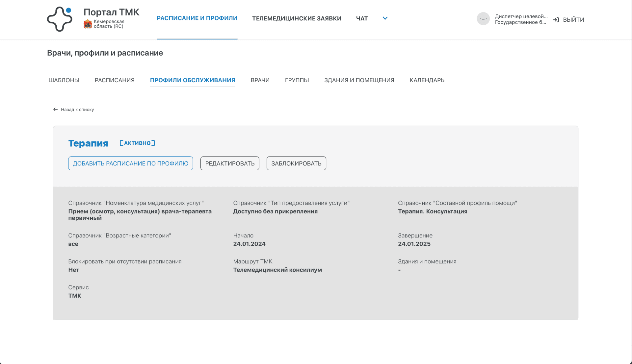Click the Kemerovo region coat of arms icon

click(x=88, y=24)
